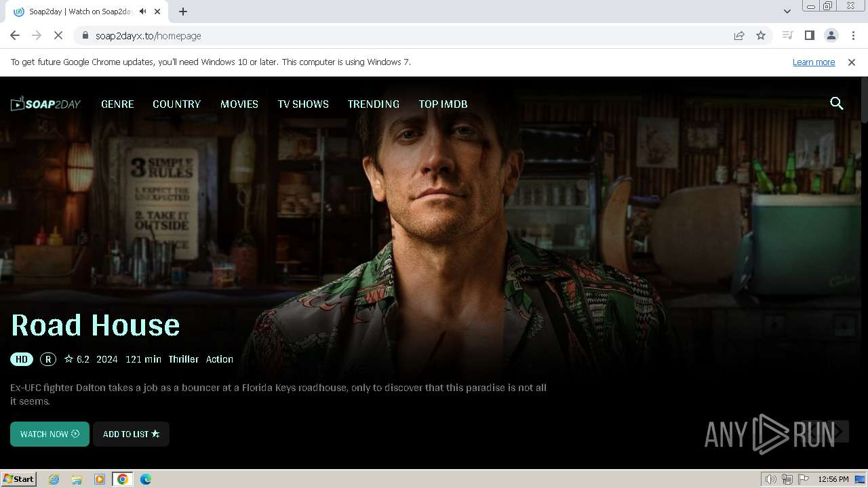Launch Internet Explorer from taskbar
The image size is (868, 488).
click(x=54, y=479)
